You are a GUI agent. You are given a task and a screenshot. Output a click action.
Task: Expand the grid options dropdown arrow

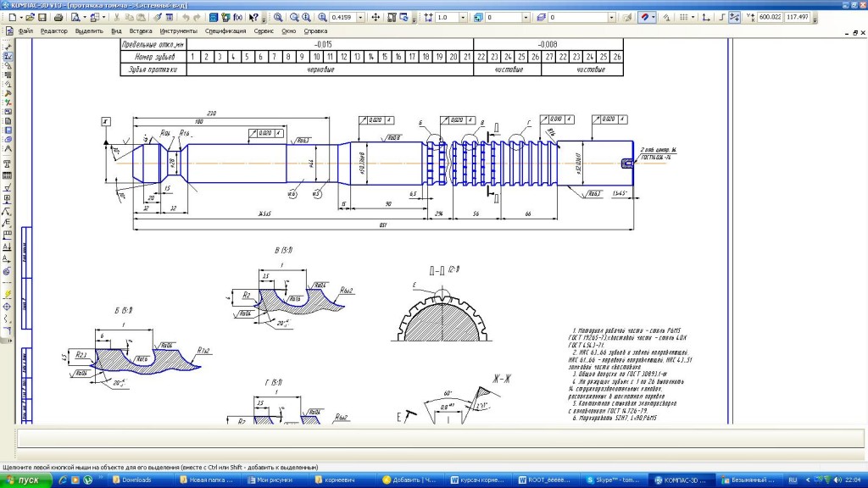click(x=693, y=18)
